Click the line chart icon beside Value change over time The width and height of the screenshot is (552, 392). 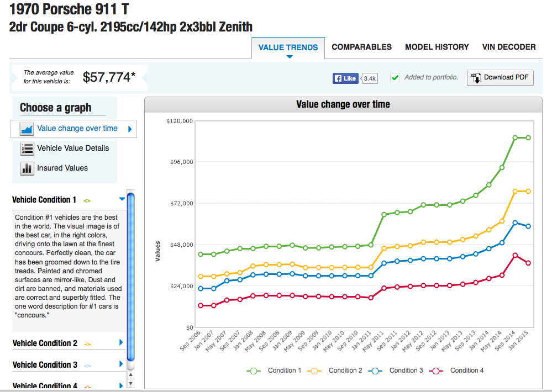coord(27,129)
